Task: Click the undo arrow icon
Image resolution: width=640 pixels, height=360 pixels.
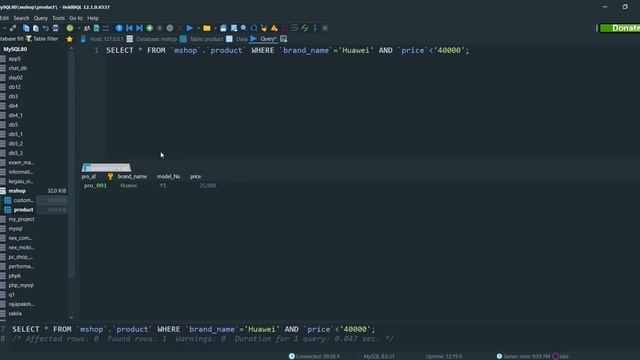Action: click(x=45, y=28)
